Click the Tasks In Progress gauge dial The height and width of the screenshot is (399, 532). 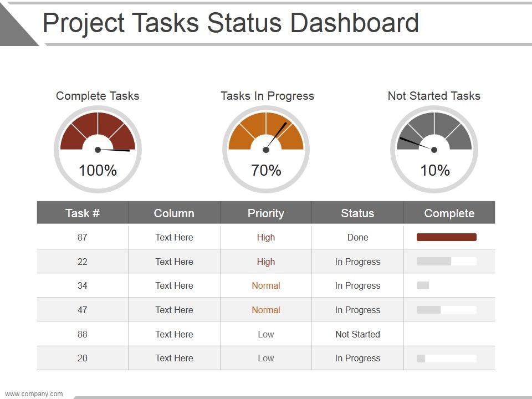266,133
